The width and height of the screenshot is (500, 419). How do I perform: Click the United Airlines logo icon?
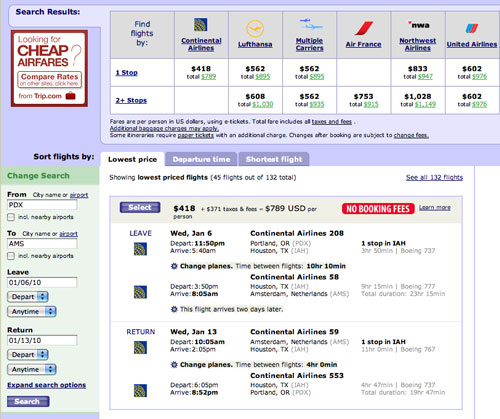coord(472,28)
